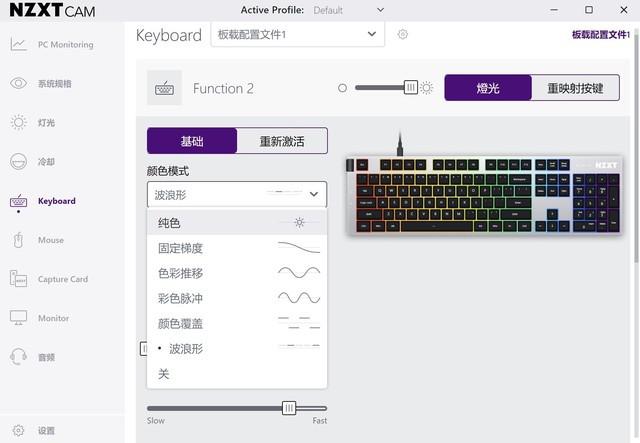Go to 灯光 lighting section
Screen dimensions: 640x443
(x=46, y=123)
